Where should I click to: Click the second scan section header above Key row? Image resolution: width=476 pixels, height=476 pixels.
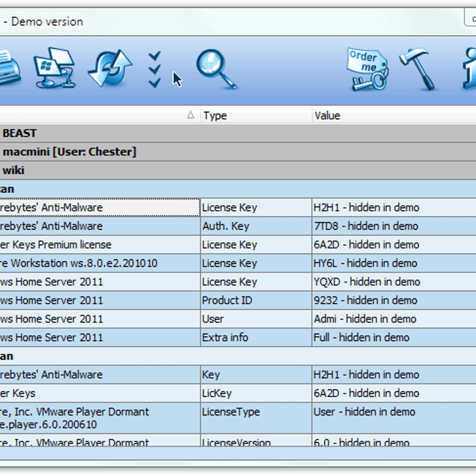point(238,356)
